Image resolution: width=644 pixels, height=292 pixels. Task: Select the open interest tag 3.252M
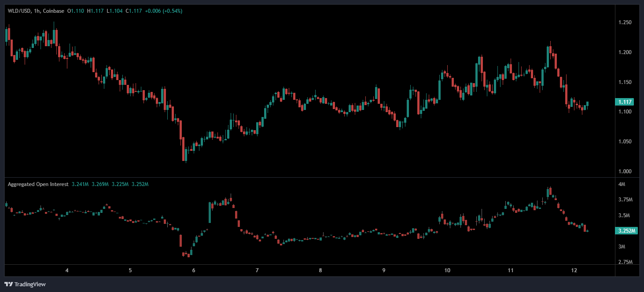[626, 231]
